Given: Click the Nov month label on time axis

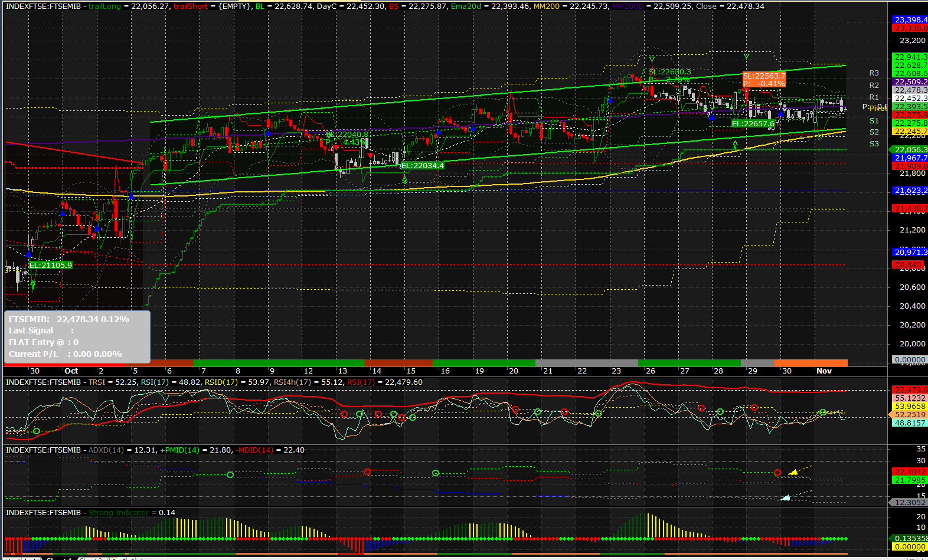Looking at the screenshot, I should 824,371.
